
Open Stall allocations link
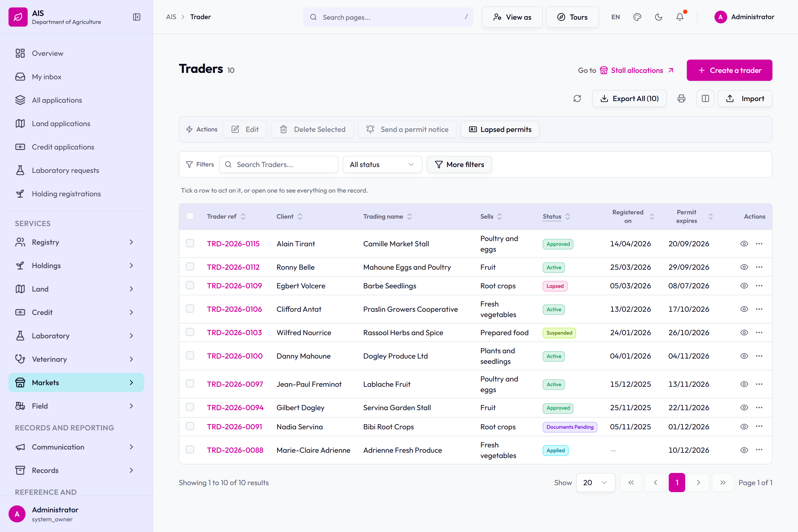click(x=637, y=70)
